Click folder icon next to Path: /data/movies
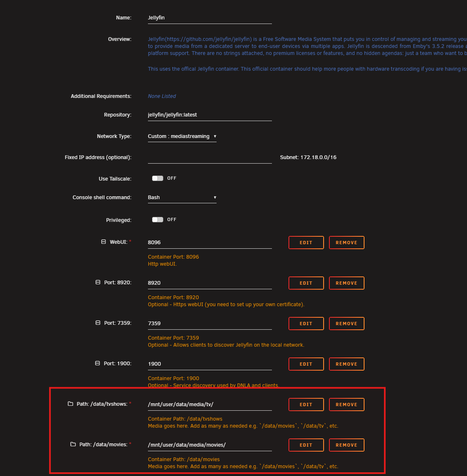The width and height of the screenshot is (467, 476). (x=73, y=444)
